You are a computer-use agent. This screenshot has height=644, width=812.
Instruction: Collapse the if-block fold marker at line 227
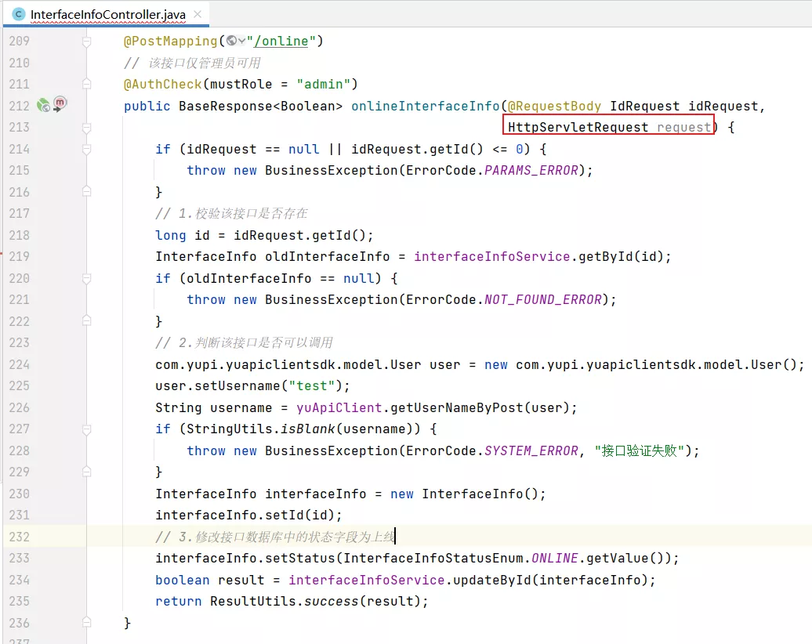coord(87,429)
